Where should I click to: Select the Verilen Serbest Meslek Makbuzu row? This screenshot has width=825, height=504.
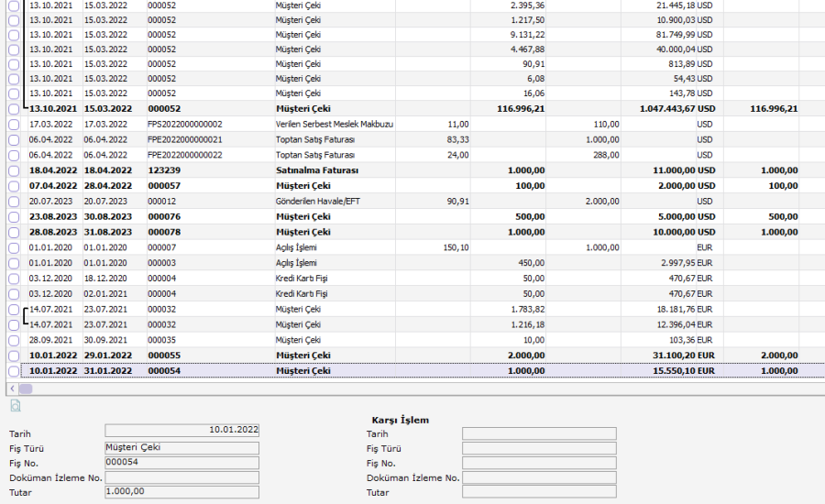tap(334, 124)
